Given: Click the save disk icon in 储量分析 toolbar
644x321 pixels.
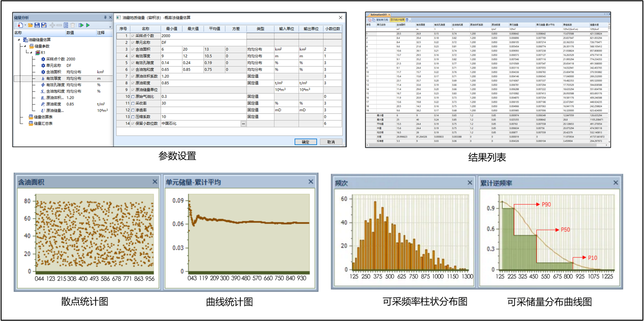Looking at the screenshot, I should pyautogui.click(x=37, y=25).
